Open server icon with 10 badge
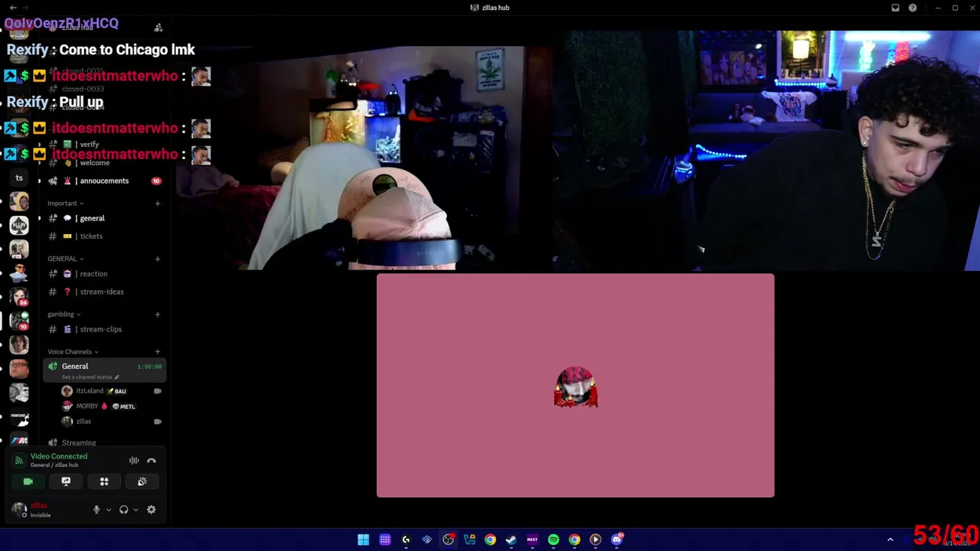This screenshot has height=551, width=980. [x=19, y=321]
